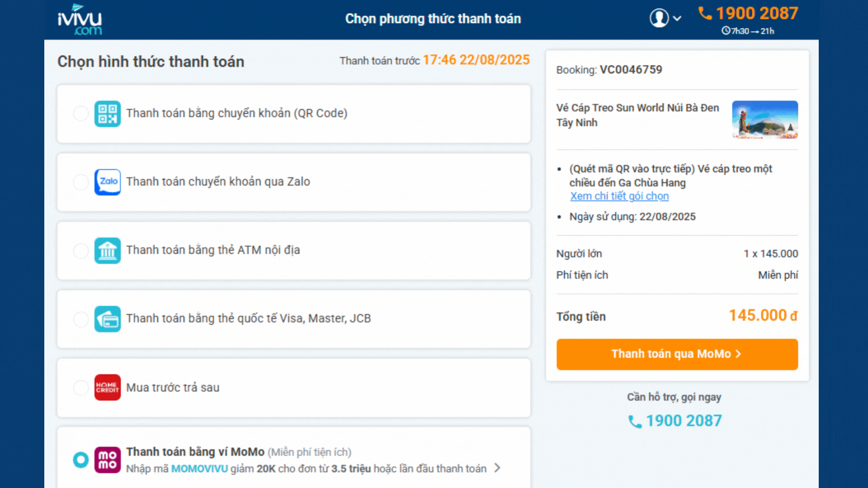Click the domestic ATM bank icon
Screen dimensions: 868x488
pos(107,250)
